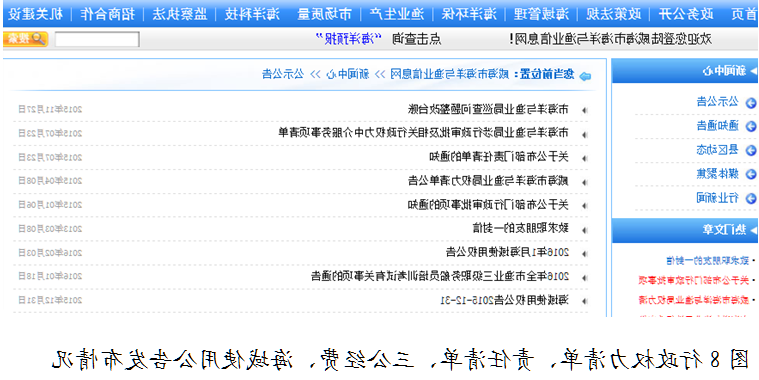Open the 新闻中心 breadcrumb link
The width and height of the screenshot is (759, 380).
click(x=348, y=75)
